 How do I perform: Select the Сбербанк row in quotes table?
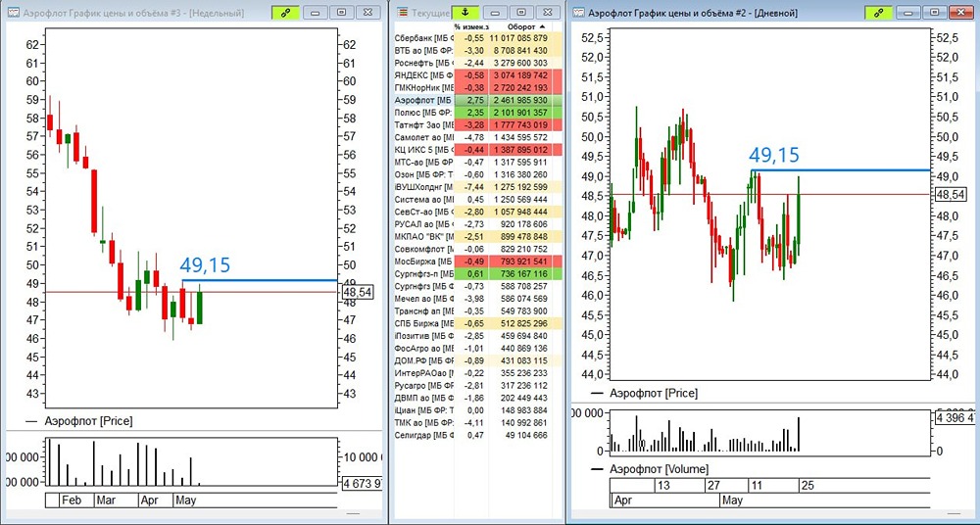476,38
